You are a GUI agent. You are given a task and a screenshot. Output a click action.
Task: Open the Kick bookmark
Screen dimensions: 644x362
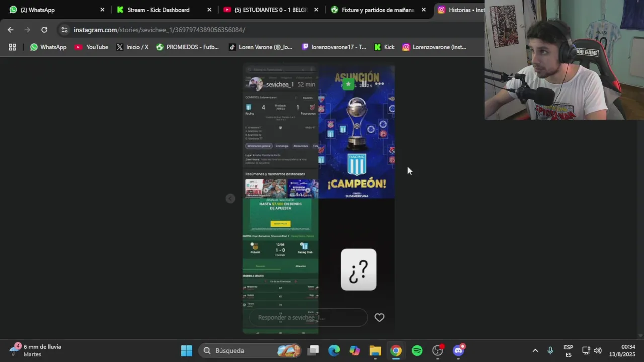[x=384, y=47]
